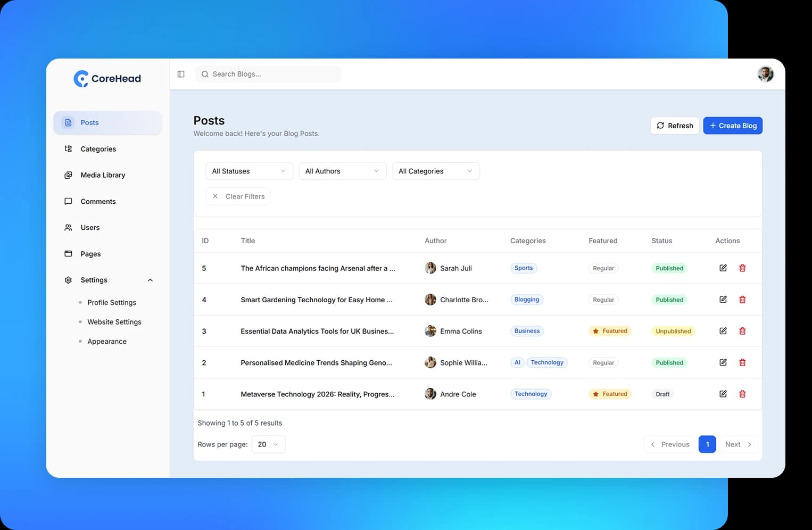Open the Comments section
812x530 pixels.
click(98, 201)
